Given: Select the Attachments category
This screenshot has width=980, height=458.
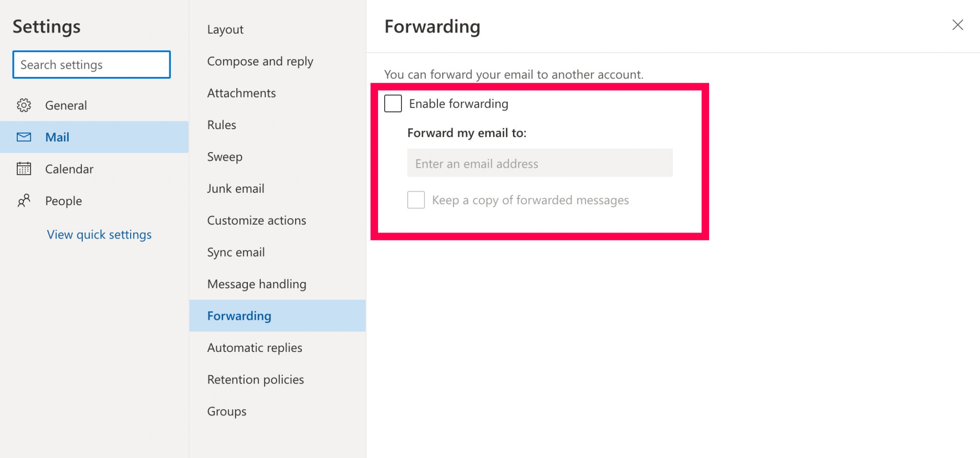Looking at the screenshot, I should pos(241,93).
